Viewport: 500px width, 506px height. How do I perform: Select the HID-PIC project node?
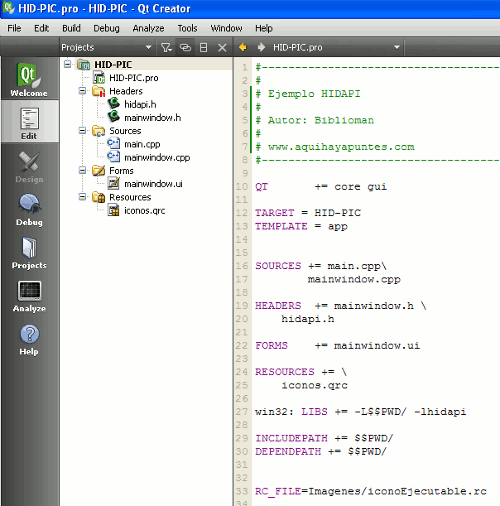(x=113, y=64)
